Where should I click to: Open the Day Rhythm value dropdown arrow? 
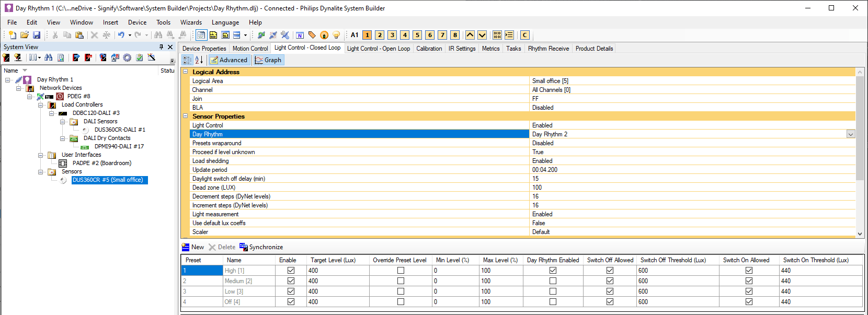click(x=851, y=134)
